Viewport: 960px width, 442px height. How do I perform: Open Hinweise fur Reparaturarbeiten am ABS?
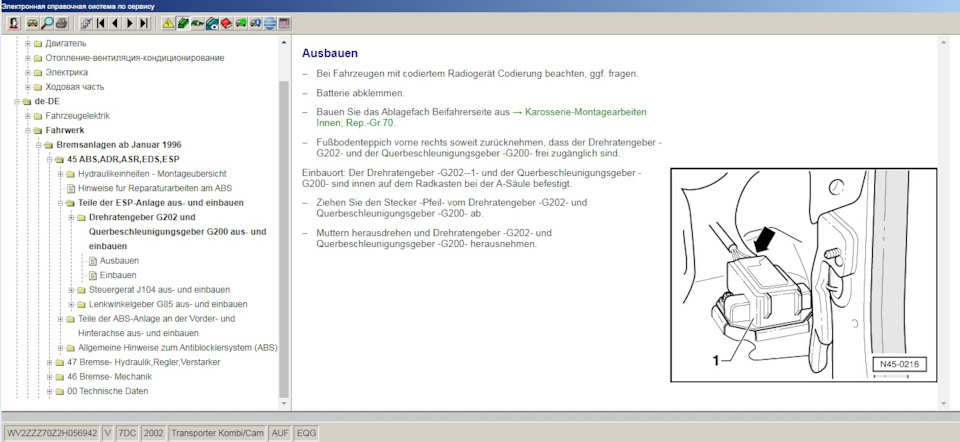pyautogui.click(x=155, y=189)
